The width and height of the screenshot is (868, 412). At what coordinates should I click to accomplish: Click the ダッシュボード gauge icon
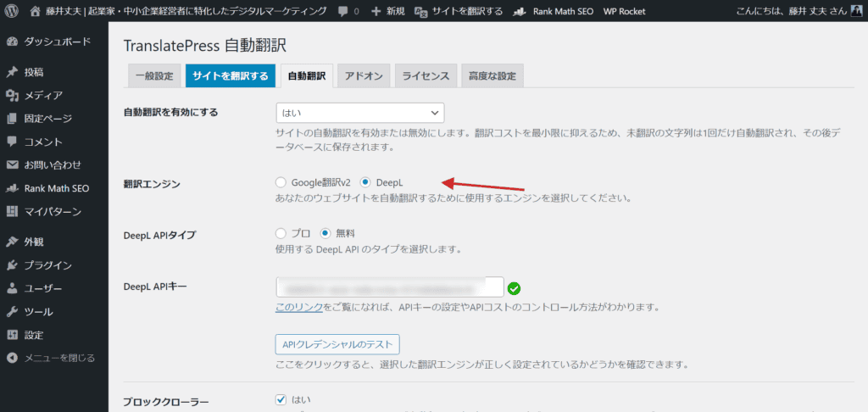[12, 42]
